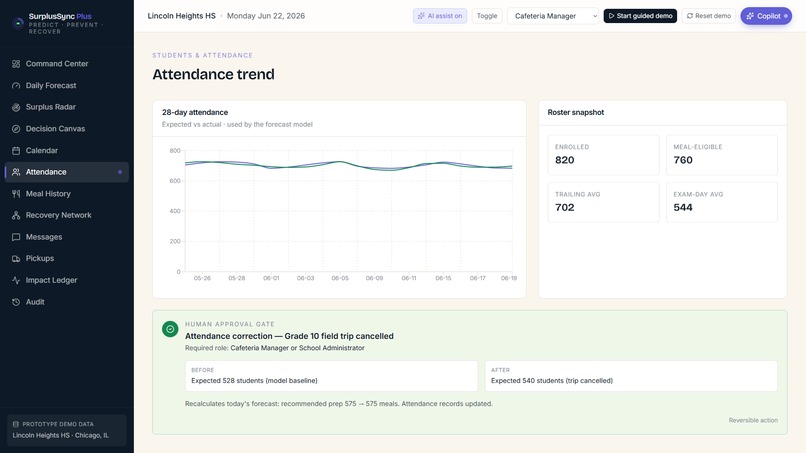Image resolution: width=806 pixels, height=453 pixels.
Task: View the Impact Ledger
Action: 67,280
